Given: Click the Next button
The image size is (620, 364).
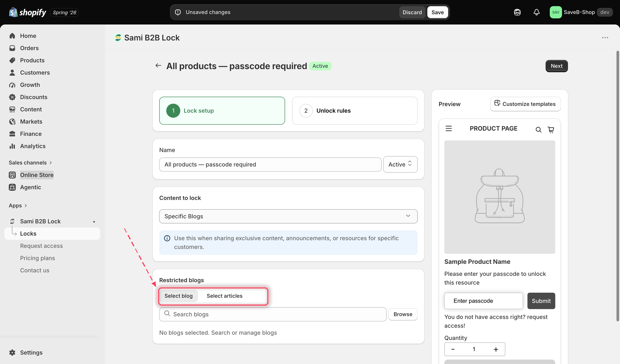Looking at the screenshot, I should point(556,66).
